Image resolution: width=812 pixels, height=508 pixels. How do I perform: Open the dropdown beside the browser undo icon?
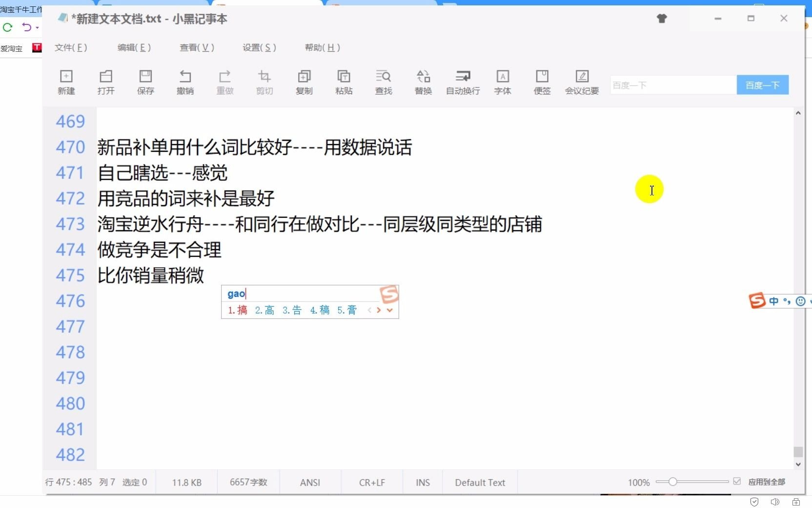click(37, 28)
